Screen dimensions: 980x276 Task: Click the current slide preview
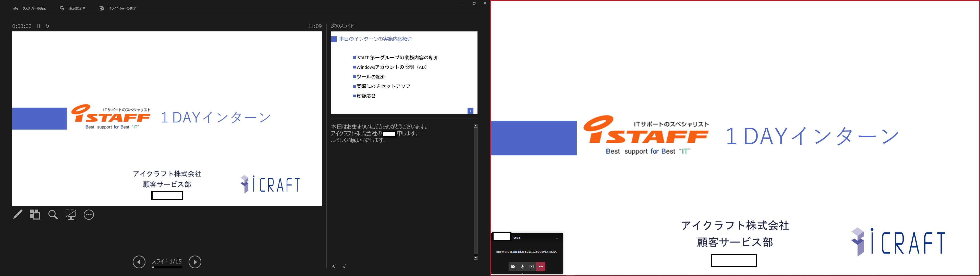click(167, 119)
